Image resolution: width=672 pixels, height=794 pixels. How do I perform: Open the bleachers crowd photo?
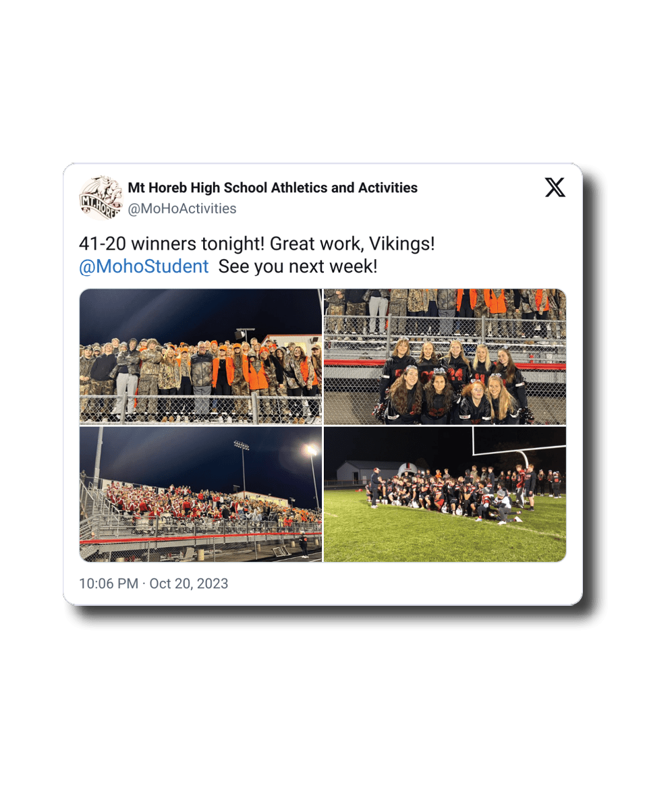(200, 494)
